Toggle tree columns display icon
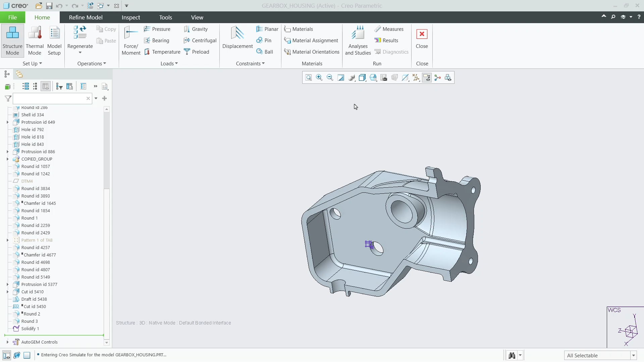The width and height of the screenshot is (644, 362). click(x=46, y=86)
